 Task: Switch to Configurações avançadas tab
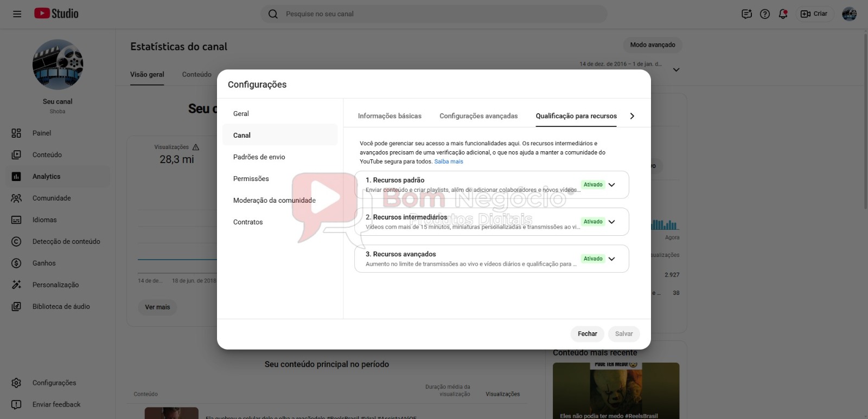pyautogui.click(x=478, y=116)
